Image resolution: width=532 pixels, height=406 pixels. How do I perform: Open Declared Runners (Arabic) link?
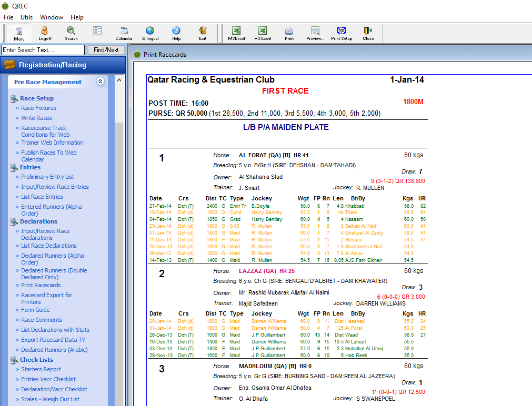(54, 350)
